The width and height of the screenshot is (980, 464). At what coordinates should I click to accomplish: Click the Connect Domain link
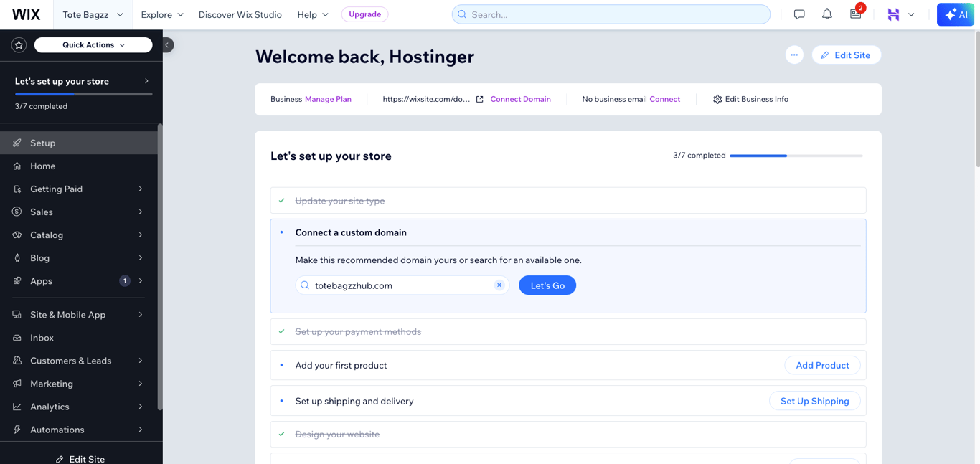tap(520, 99)
